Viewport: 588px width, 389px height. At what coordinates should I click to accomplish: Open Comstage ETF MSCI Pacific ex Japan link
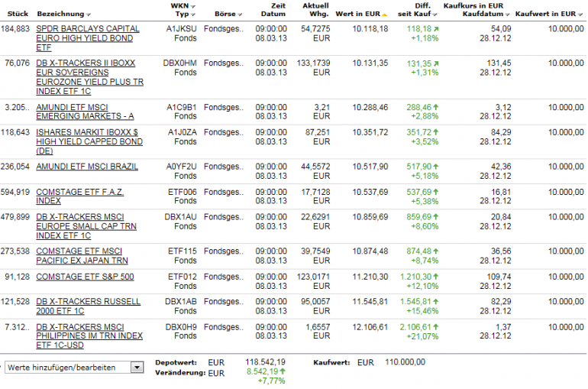pyautogui.click(x=82, y=256)
